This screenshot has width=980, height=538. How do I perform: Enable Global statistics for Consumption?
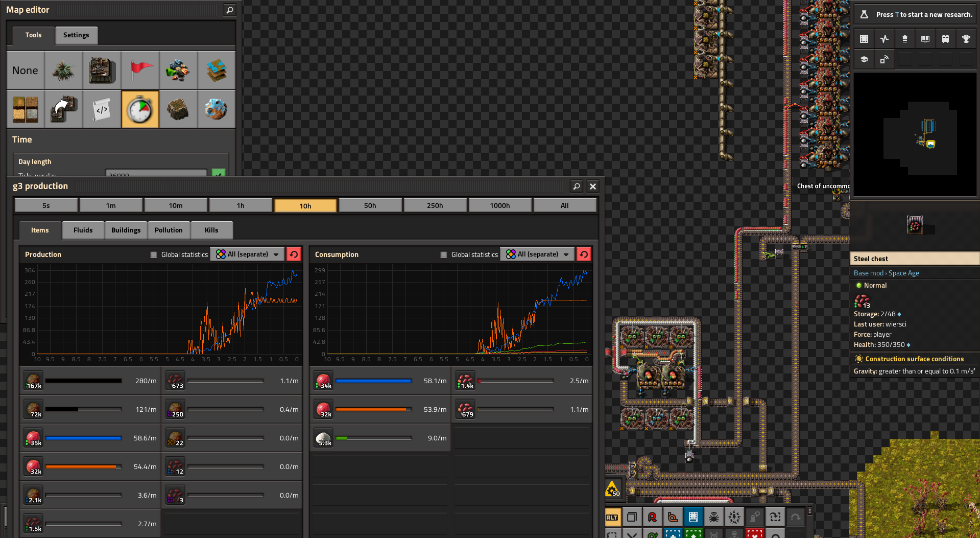[444, 254]
